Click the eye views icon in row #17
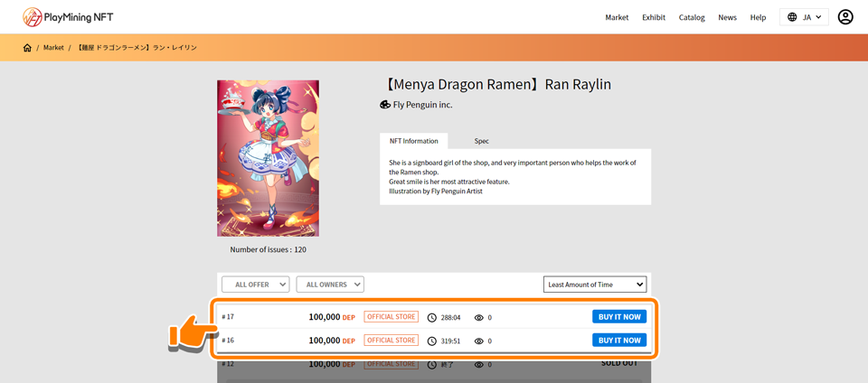 click(x=479, y=317)
